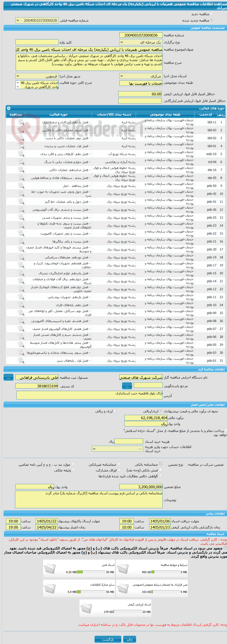
Task: Open view icon for row pds-50
Action: 21,186
